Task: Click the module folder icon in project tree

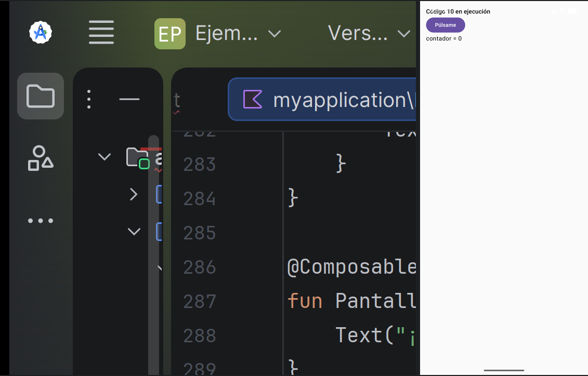Action: 138,158
